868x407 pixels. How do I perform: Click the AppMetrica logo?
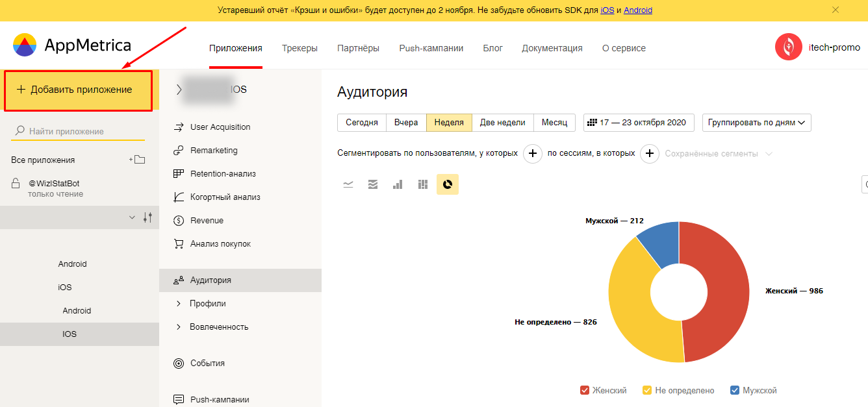(72, 45)
